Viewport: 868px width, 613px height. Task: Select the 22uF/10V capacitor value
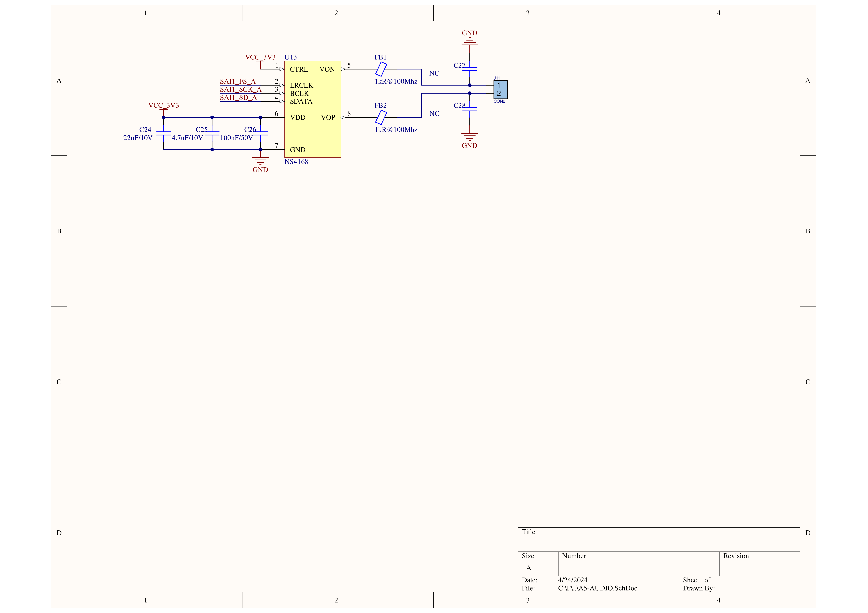pyautogui.click(x=138, y=138)
